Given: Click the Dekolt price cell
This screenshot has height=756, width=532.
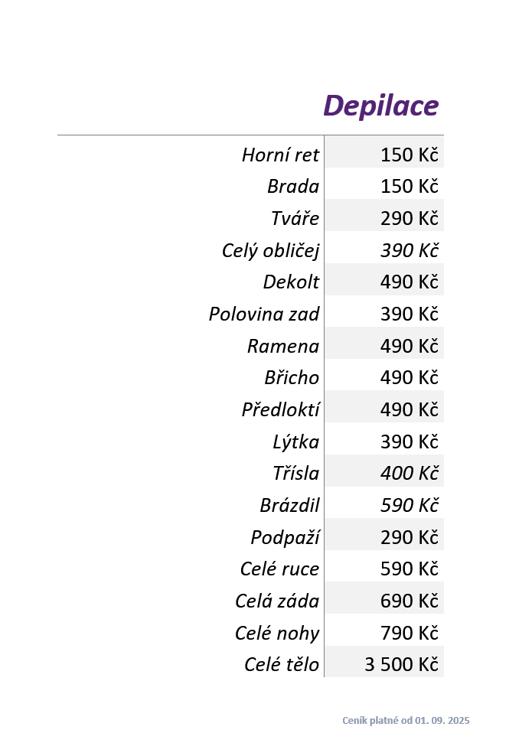Looking at the screenshot, I should click(x=409, y=282).
